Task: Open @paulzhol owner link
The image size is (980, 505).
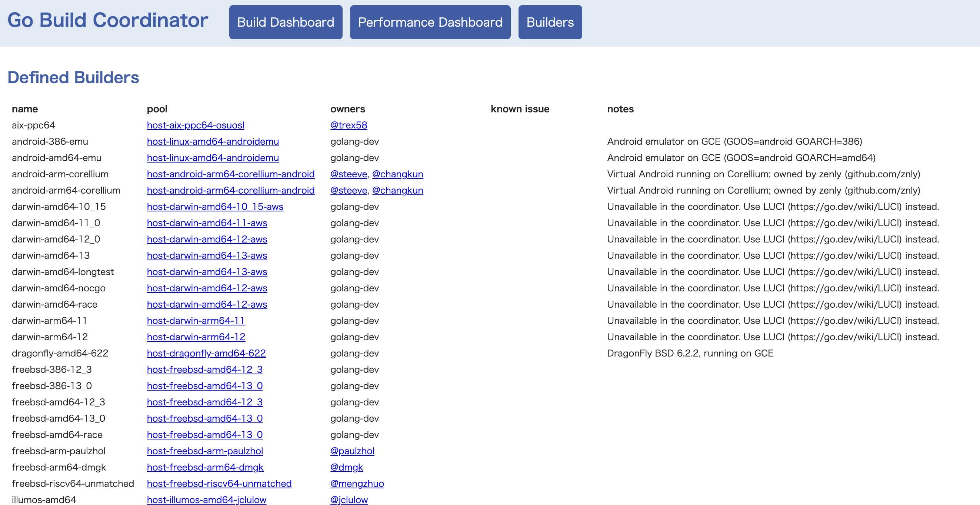Action: pyautogui.click(x=352, y=451)
